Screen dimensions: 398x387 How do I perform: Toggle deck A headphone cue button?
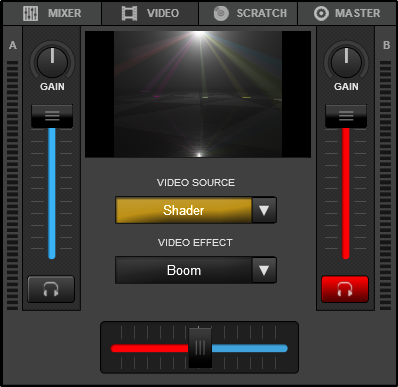51,289
